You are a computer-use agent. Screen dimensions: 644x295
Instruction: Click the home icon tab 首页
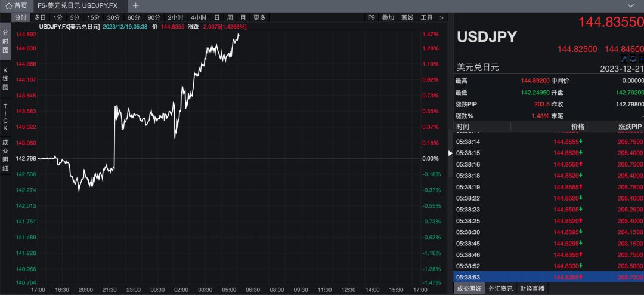pyautogui.click(x=16, y=5)
